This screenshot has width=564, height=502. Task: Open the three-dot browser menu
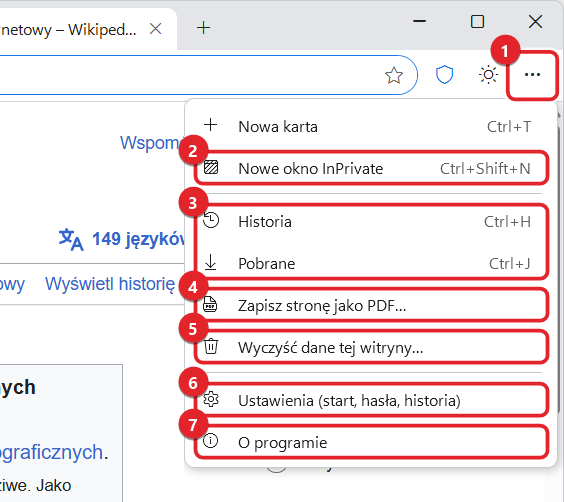[532, 75]
